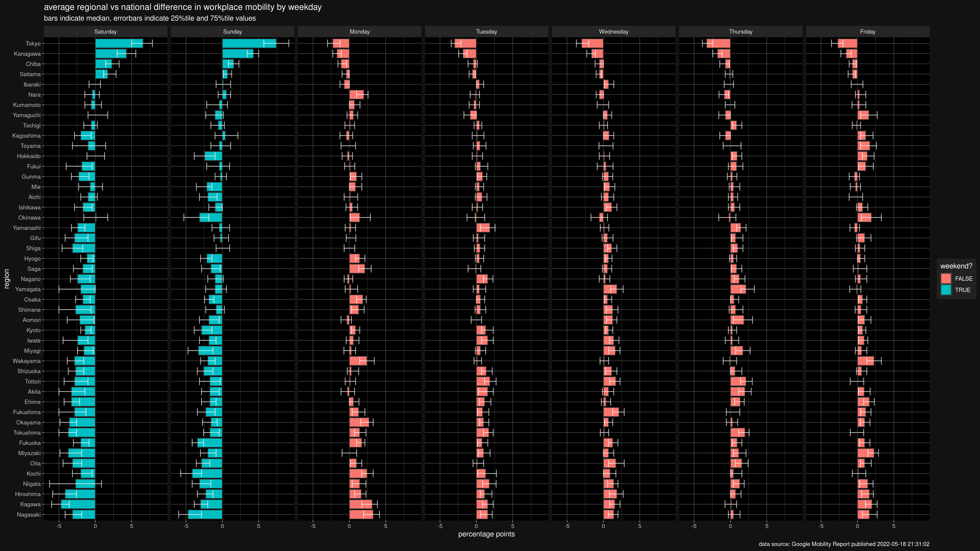Viewport: 980px width, 551px height.
Task: Click the 'percentage points' x-axis title
Action: (486, 534)
